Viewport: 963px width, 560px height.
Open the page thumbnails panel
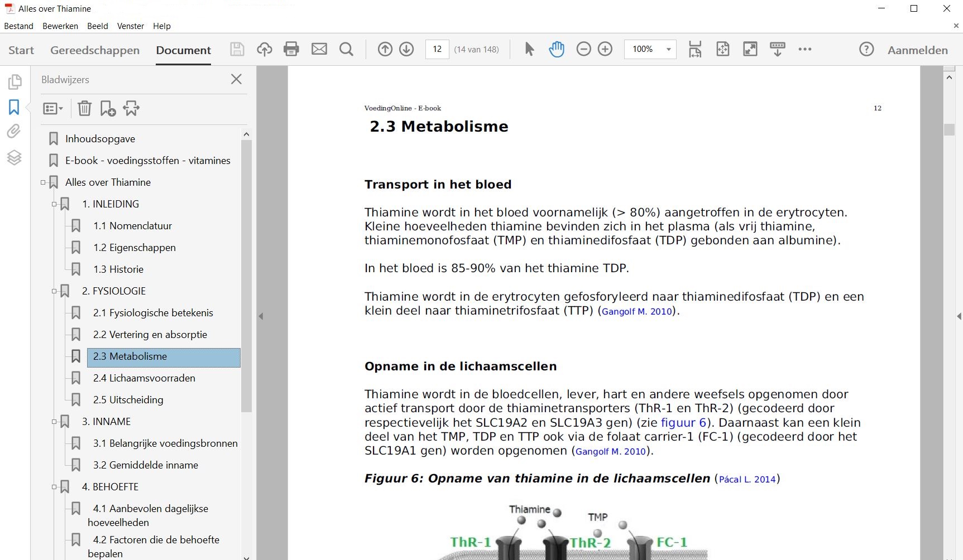[14, 81]
